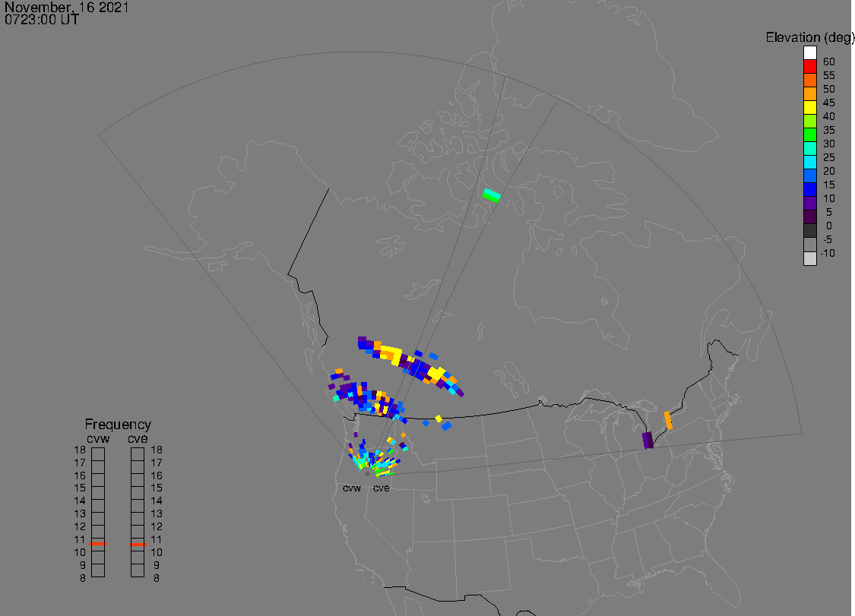Image resolution: width=855 pixels, height=616 pixels.
Task: Click '12' on the cve frequency scale
Action: 157,526
